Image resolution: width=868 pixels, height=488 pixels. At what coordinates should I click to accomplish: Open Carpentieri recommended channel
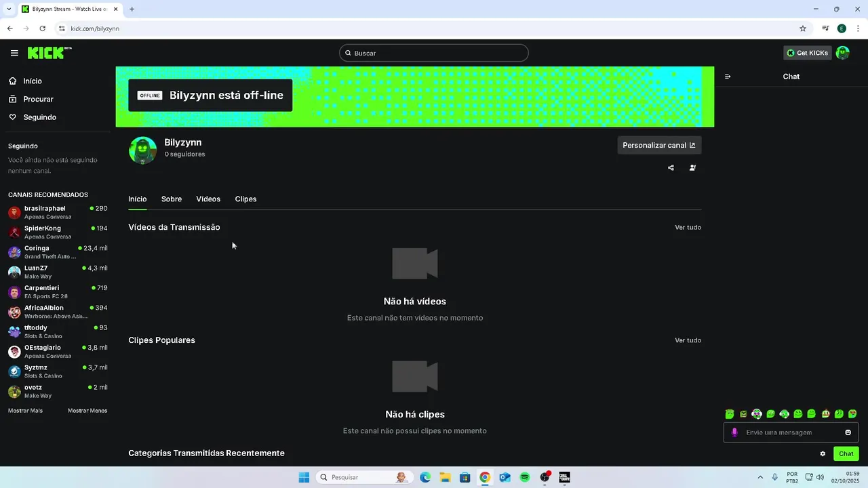coord(58,292)
